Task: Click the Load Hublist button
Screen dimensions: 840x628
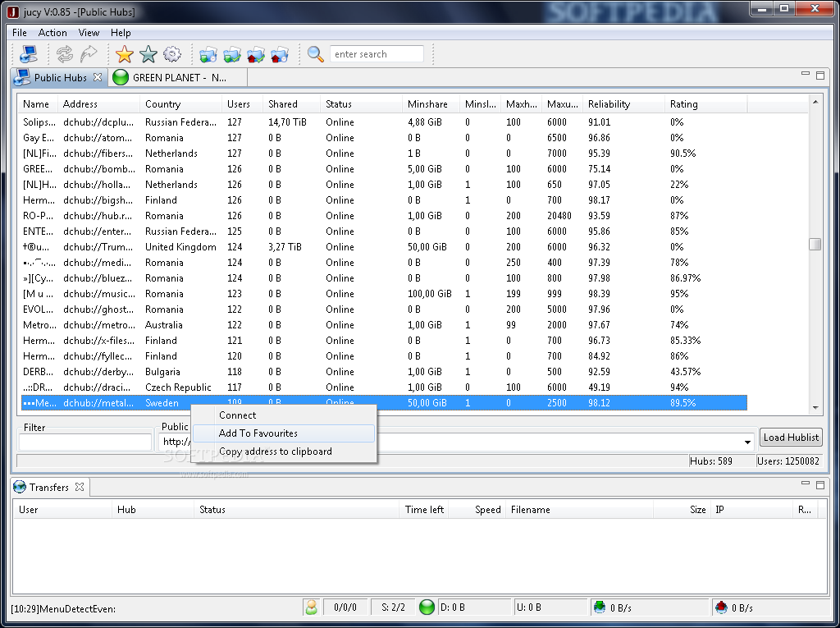Action: click(x=791, y=437)
